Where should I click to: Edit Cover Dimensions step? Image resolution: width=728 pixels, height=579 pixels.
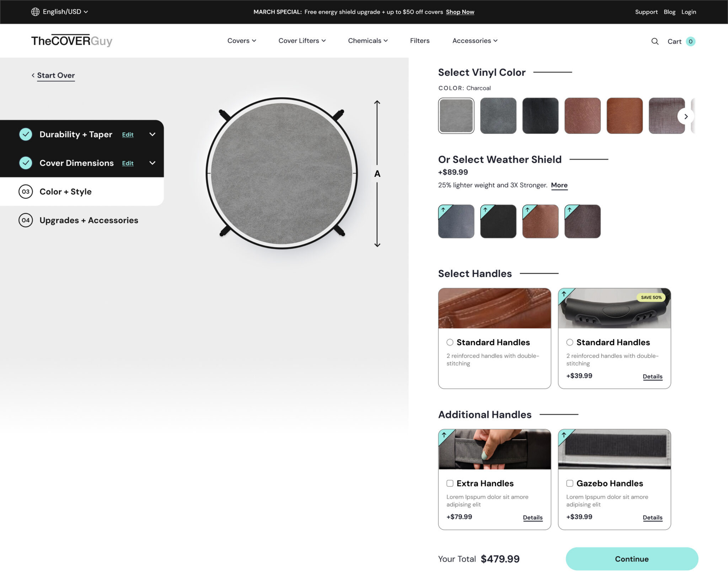pyautogui.click(x=128, y=163)
